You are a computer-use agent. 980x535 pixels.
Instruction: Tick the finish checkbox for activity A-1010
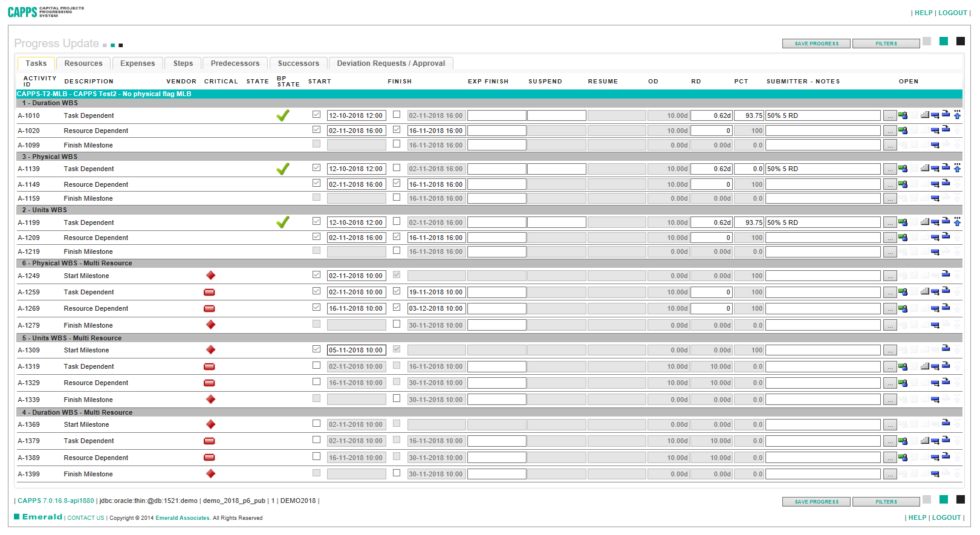pos(397,114)
